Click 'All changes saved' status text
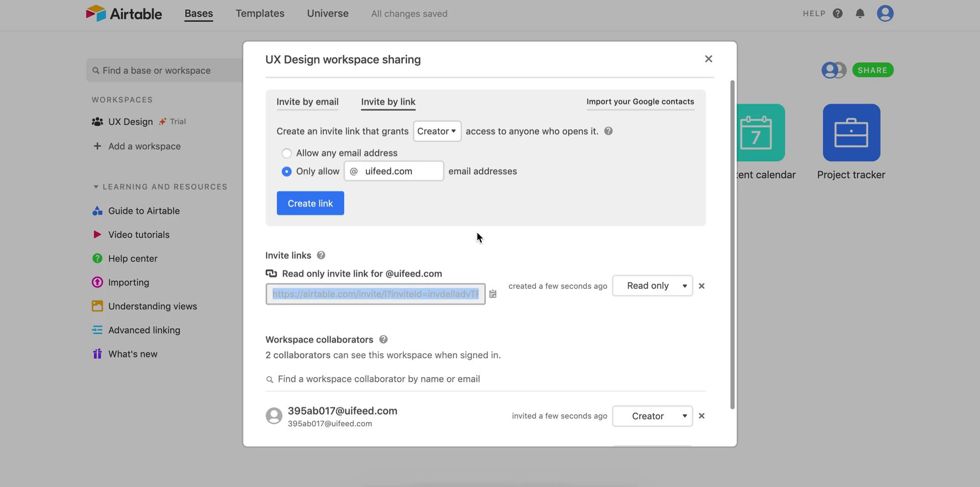 click(409, 14)
